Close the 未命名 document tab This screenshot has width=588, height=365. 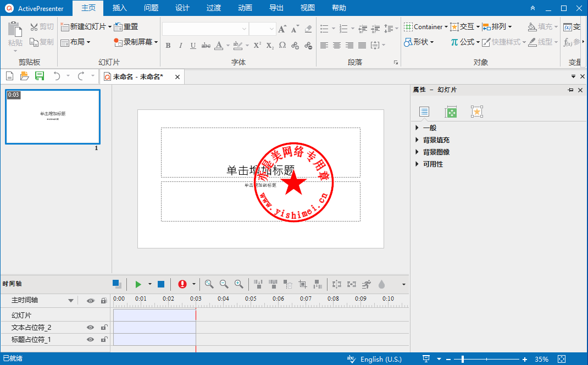(x=177, y=77)
